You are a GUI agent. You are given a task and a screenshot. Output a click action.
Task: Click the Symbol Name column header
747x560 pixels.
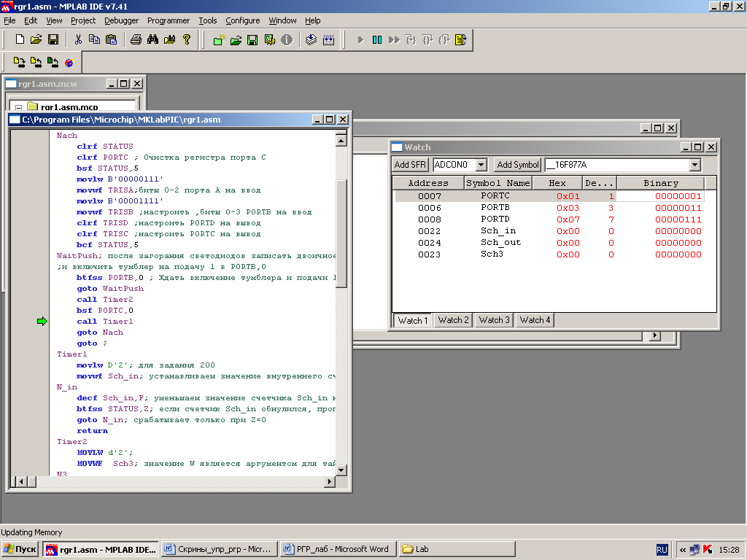(498, 183)
